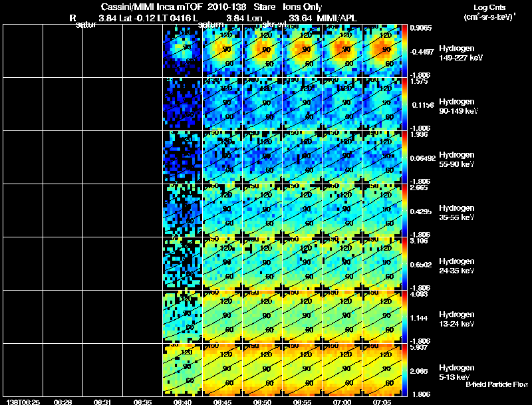Click the 0.9065 maximum scale value
532x405 pixels.
click(x=421, y=28)
